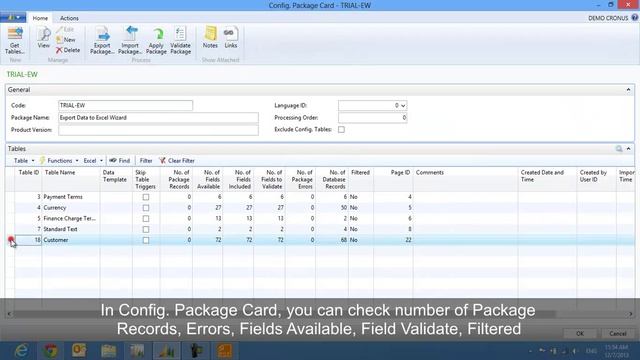The height and width of the screenshot is (360, 640).
Task: Click the Table Name column header
Action: tap(71, 179)
